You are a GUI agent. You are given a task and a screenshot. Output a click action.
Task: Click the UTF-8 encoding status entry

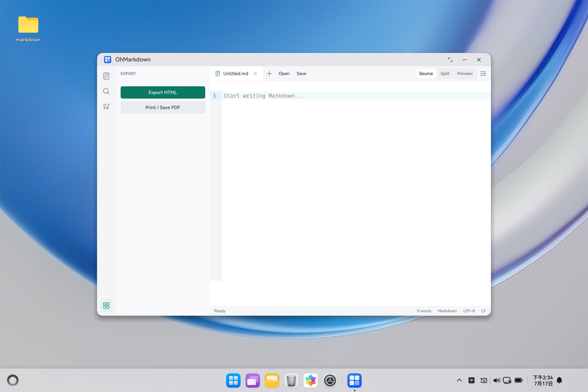[x=469, y=311]
